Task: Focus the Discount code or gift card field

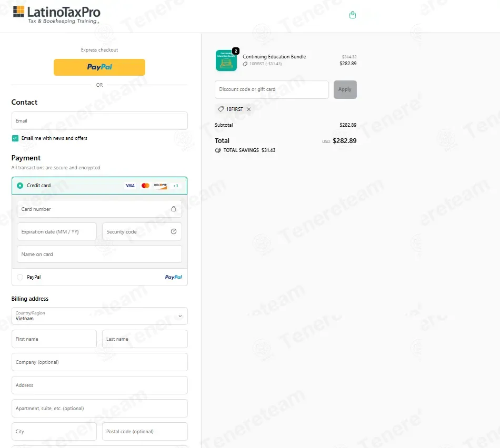Action: (x=272, y=89)
